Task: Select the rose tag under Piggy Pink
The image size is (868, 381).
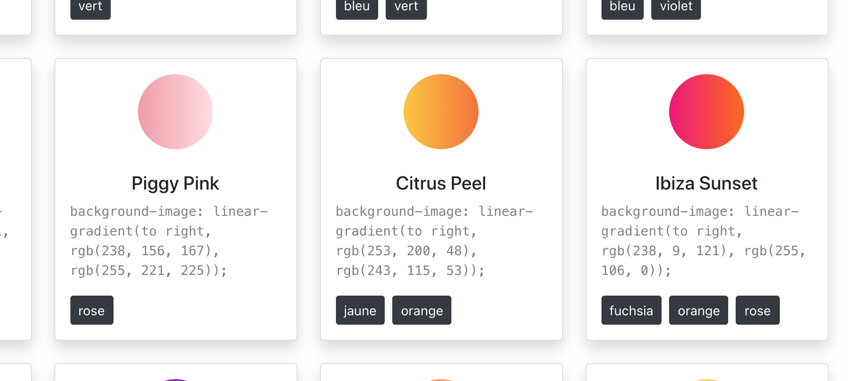Action: [92, 310]
